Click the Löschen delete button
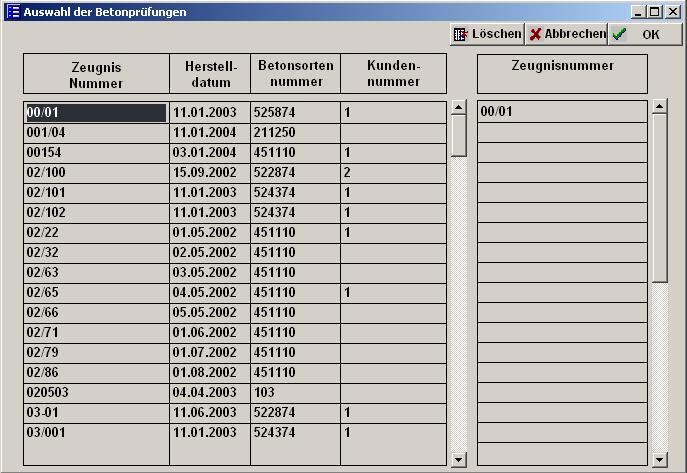 click(x=487, y=34)
